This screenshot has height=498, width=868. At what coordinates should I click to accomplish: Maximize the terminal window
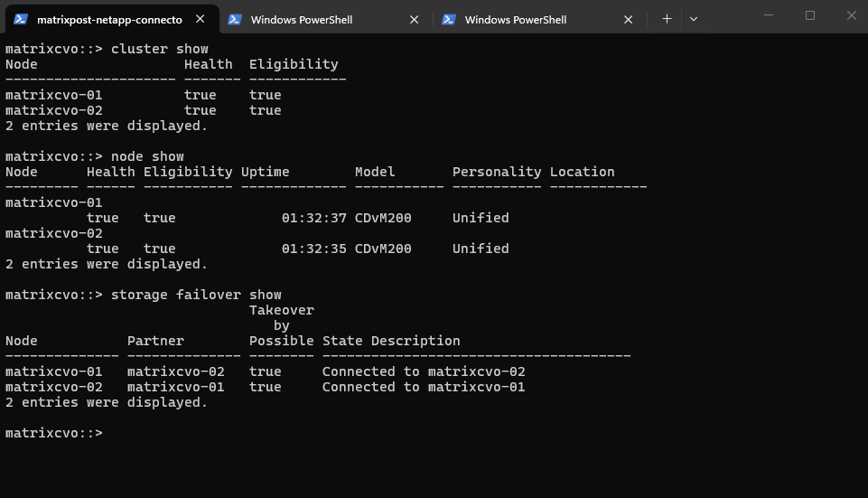[809, 15]
